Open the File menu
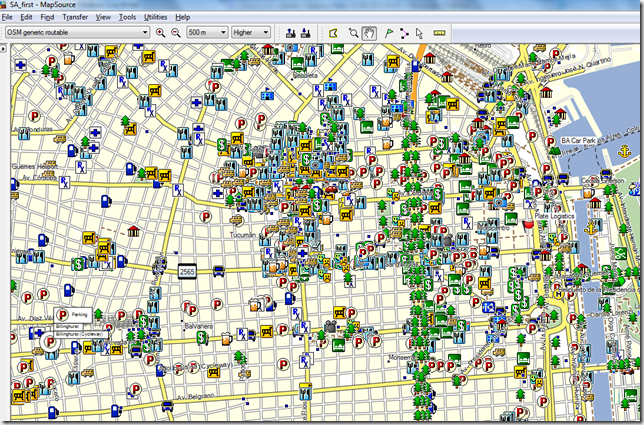644x425 pixels. (8, 18)
